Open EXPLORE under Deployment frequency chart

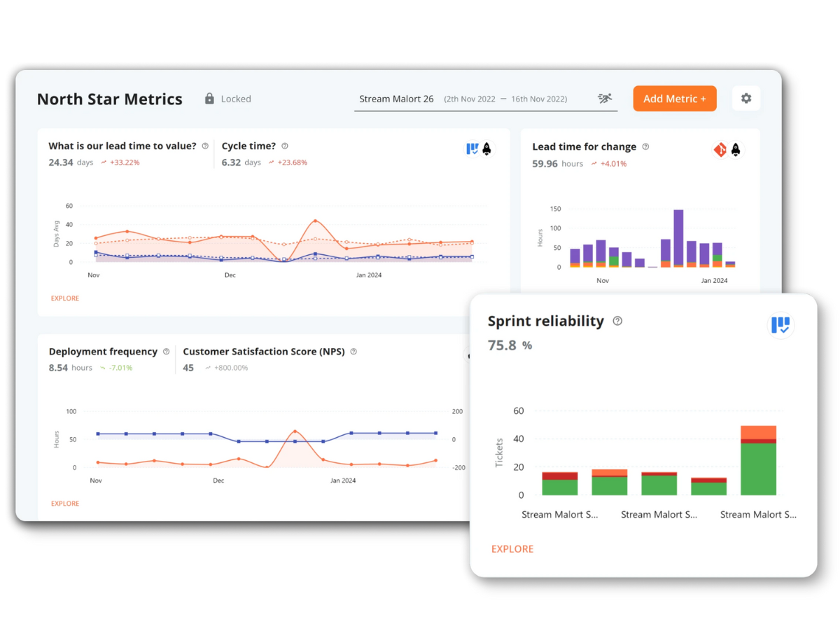[x=65, y=504]
